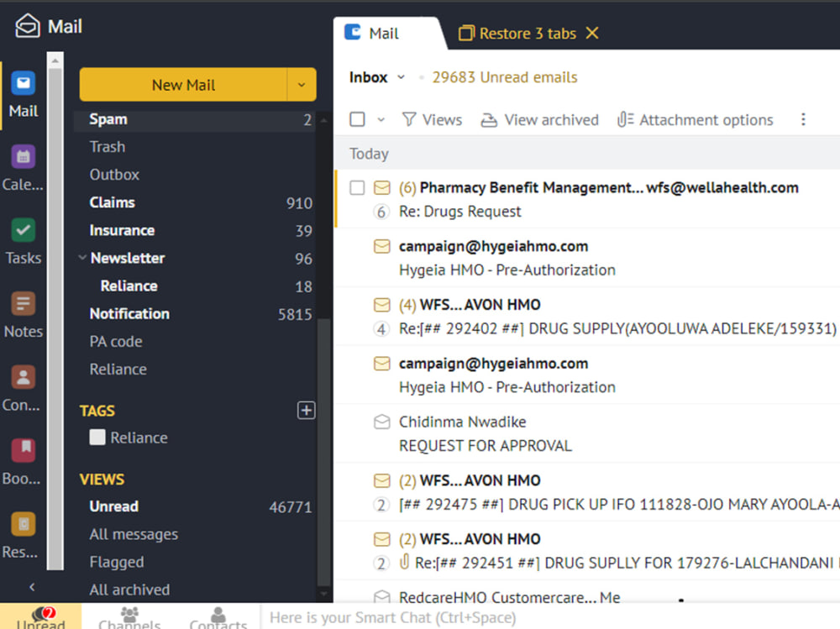Screen dimensions: 840x629
Task: Click the folder list scrollbar thumb
Action: pos(323,452)
